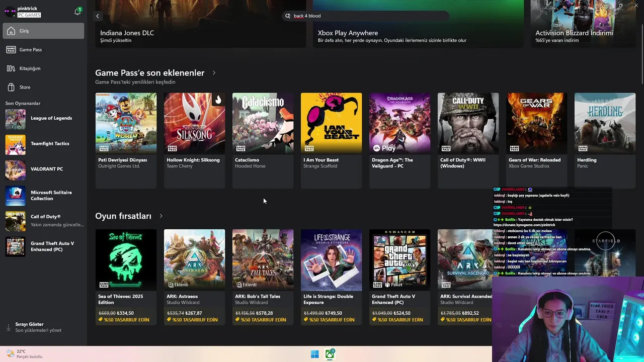Viewport: 644px width, 362px height.
Task: Open Dragon Age The Veilguard card
Action: [x=399, y=140]
